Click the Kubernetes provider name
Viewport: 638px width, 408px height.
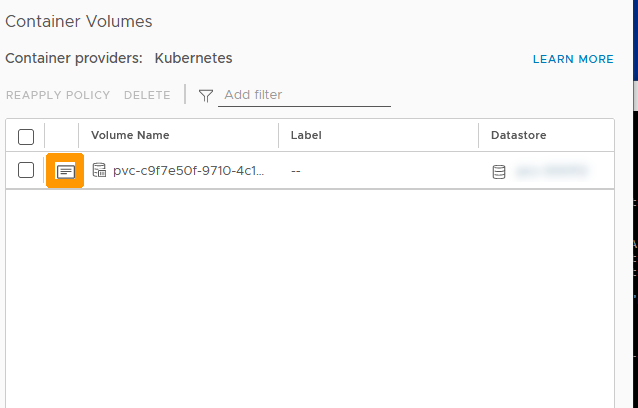point(193,58)
